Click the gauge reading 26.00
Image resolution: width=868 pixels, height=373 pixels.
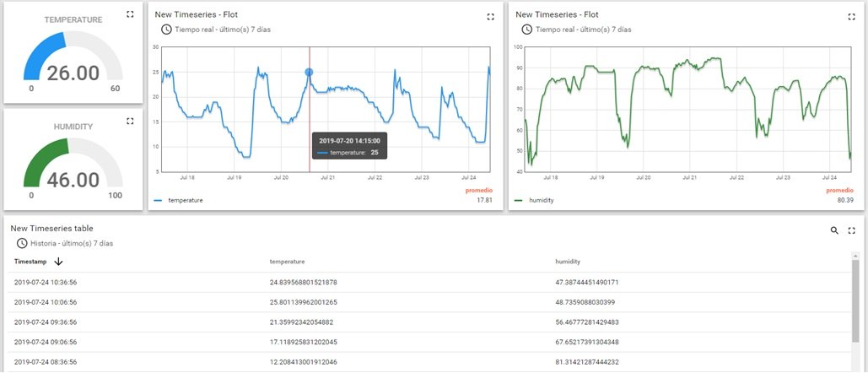(x=73, y=73)
